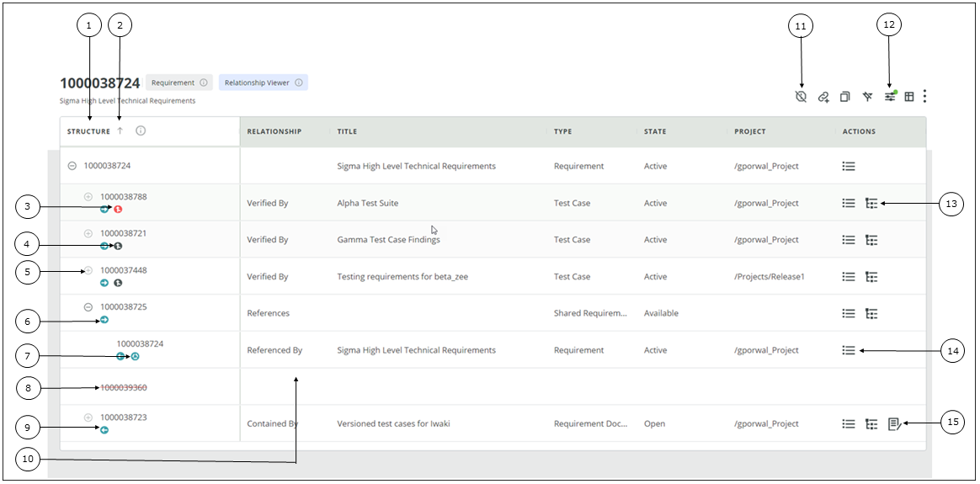980x484 pixels.
Task: Click 'Versioned test cases for Iwaki' title
Action: tap(393, 423)
